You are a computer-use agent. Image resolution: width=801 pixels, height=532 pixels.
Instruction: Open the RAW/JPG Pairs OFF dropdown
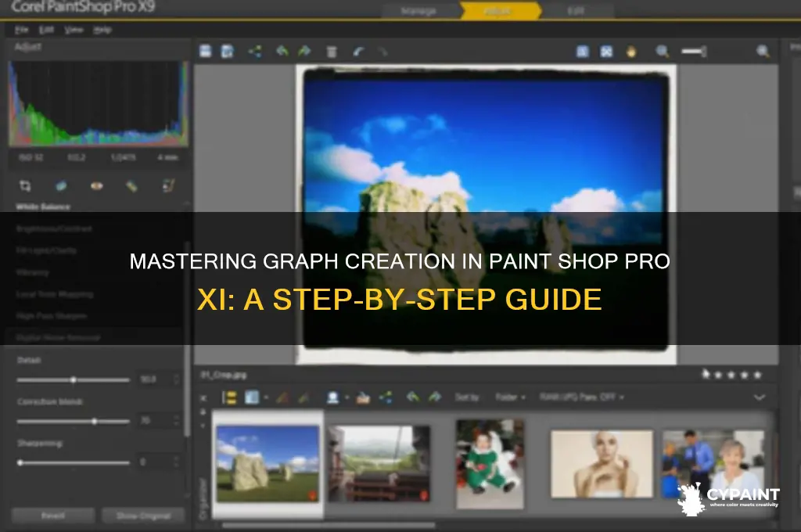click(x=582, y=397)
